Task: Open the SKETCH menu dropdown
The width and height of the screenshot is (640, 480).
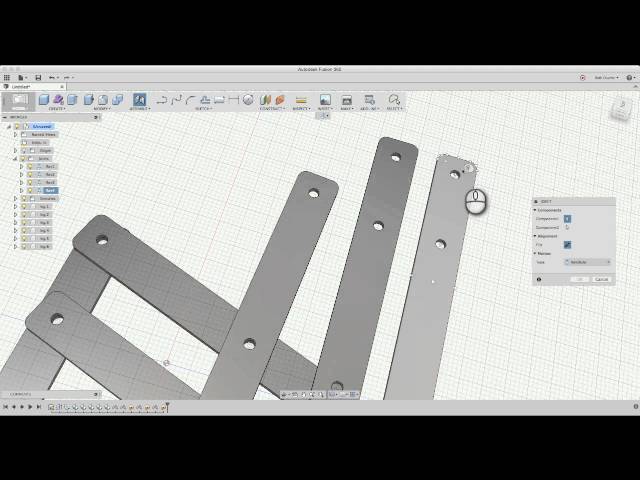Action: 203,109
